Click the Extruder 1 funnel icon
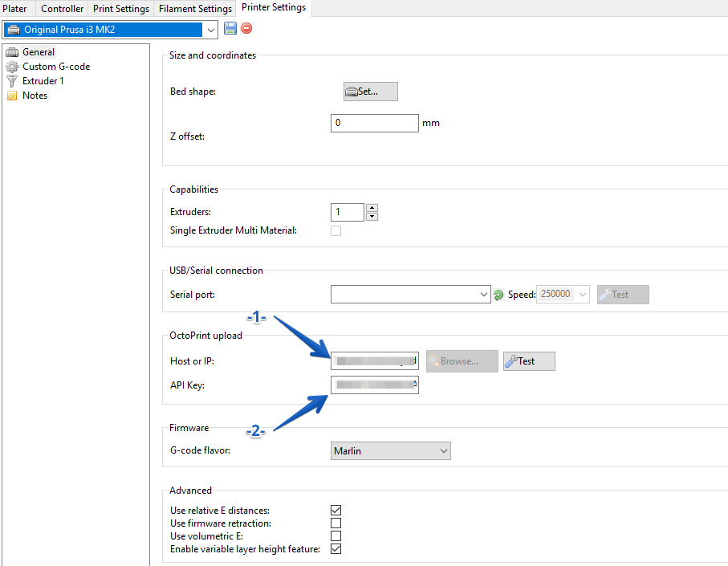Screen dimensions: 728x566 click(12, 81)
